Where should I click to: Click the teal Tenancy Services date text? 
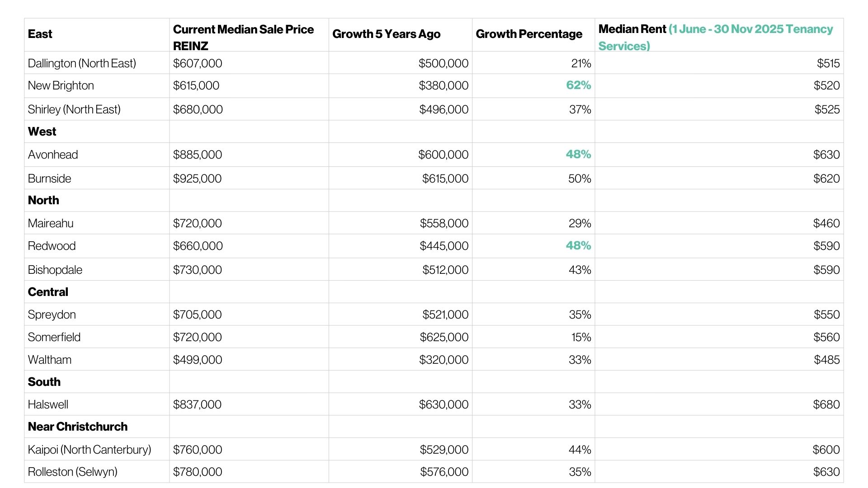coord(750,29)
